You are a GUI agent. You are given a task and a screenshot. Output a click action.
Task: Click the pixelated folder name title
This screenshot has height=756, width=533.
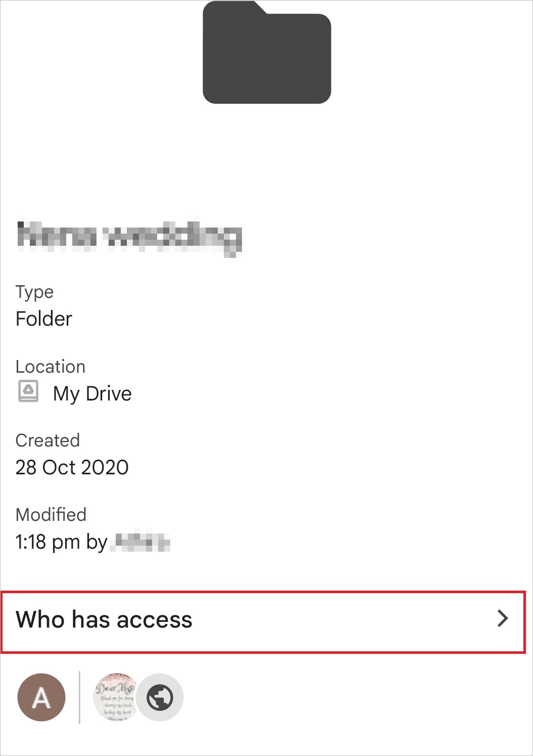coord(129,236)
